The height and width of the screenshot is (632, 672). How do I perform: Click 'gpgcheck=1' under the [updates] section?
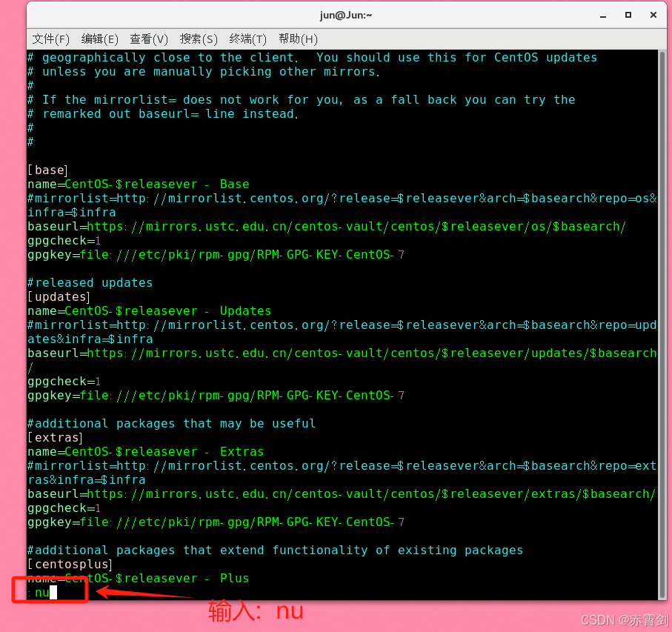point(64,382)
